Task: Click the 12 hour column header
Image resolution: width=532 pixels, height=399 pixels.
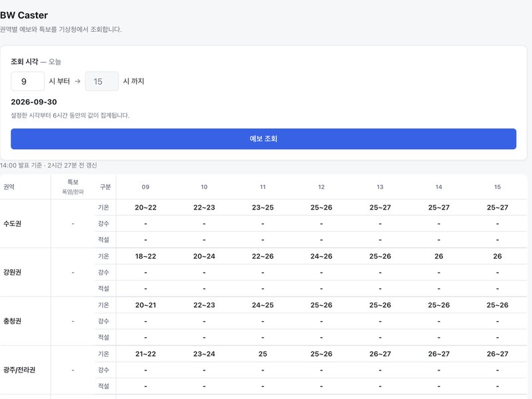Action: pos(321,187)
